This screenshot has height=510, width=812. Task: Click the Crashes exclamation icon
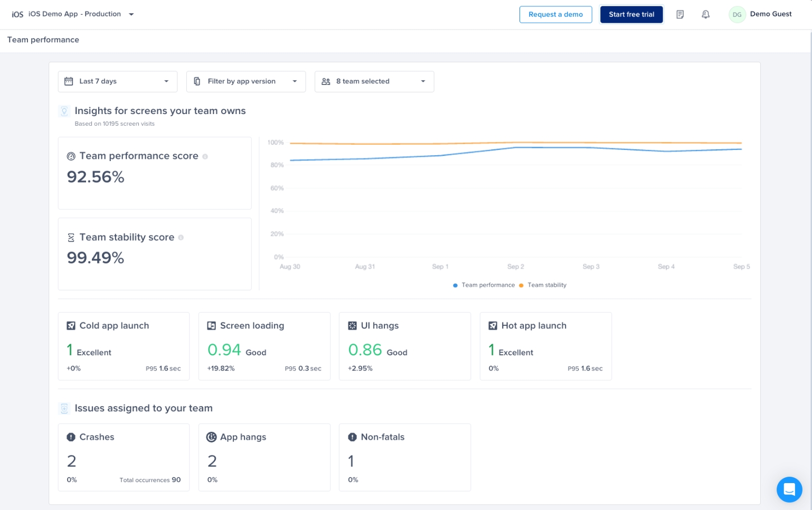[x=71, y=437]
